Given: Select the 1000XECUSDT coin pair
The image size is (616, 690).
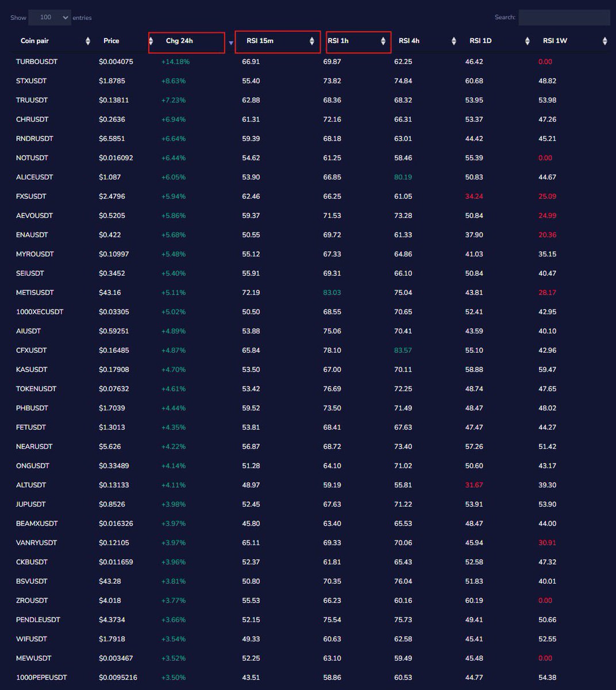Looking at the screenshot, I should pos(40,312).
